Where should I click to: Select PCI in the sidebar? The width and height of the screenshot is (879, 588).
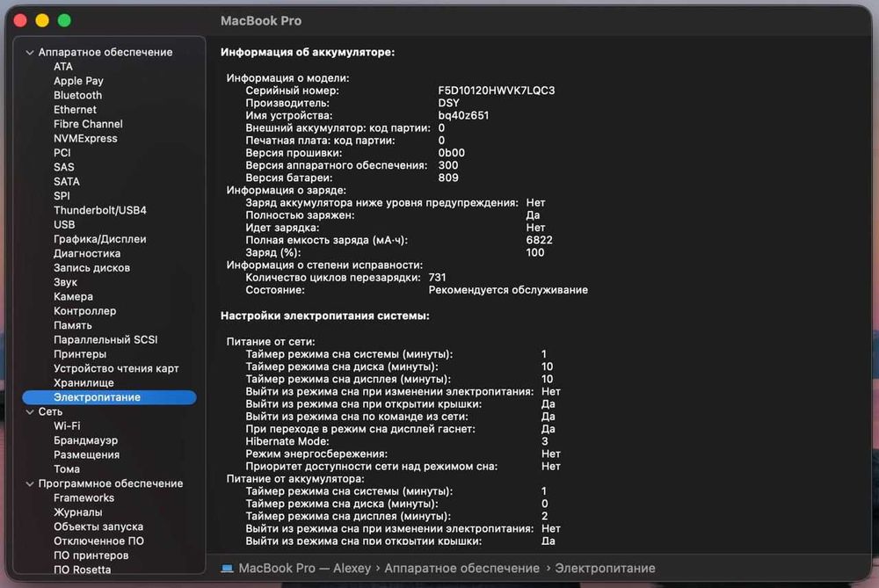tap(62, 153)
